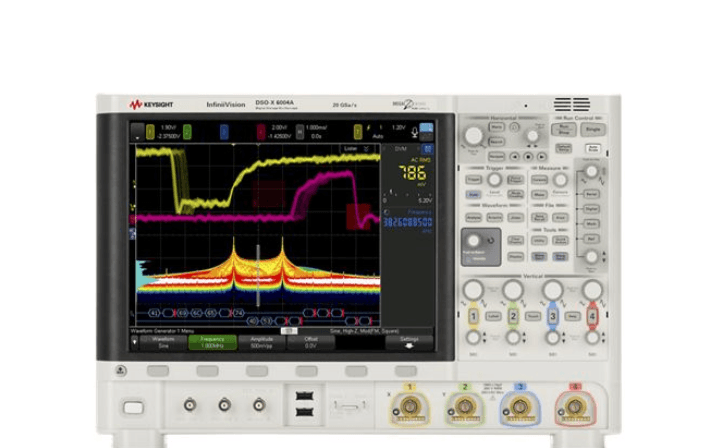Click the large Horizontal scale knob
Viewport: 727px width, 448px height.
pos(473,135)
